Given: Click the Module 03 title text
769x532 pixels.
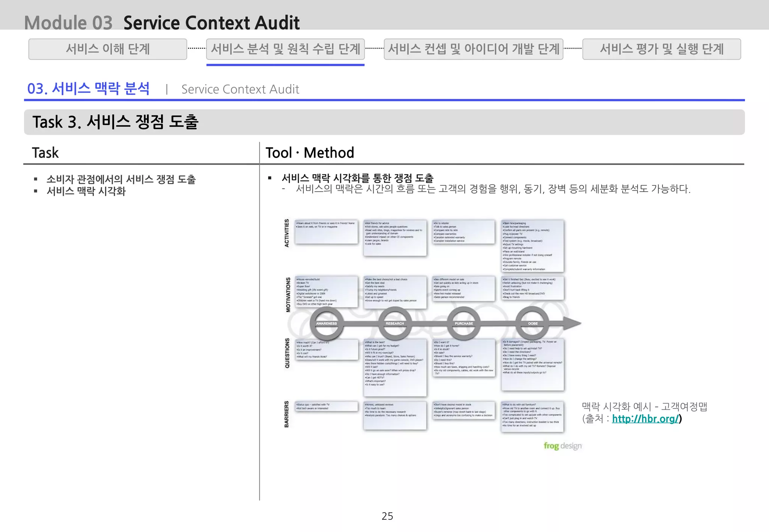Looking at the screenshot, I should 68,23.
